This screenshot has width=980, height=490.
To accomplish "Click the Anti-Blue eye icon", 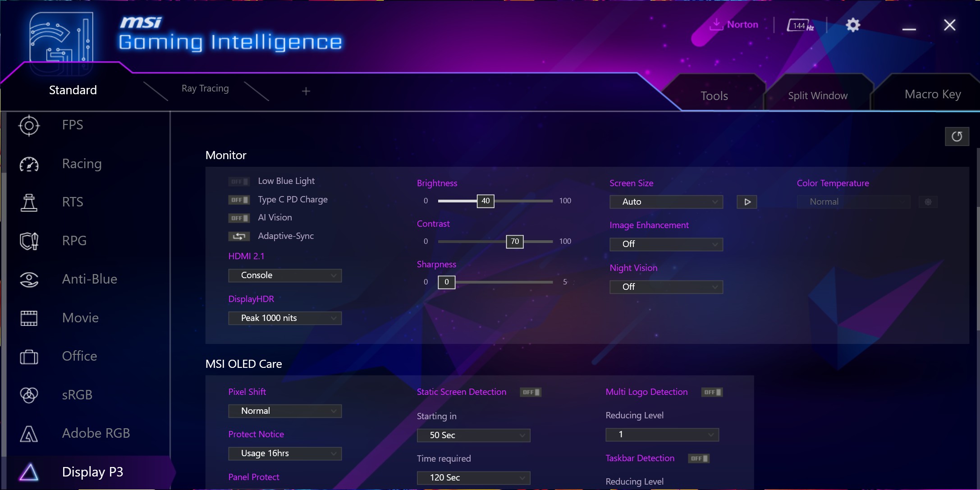I will click(x=29, y=279).
